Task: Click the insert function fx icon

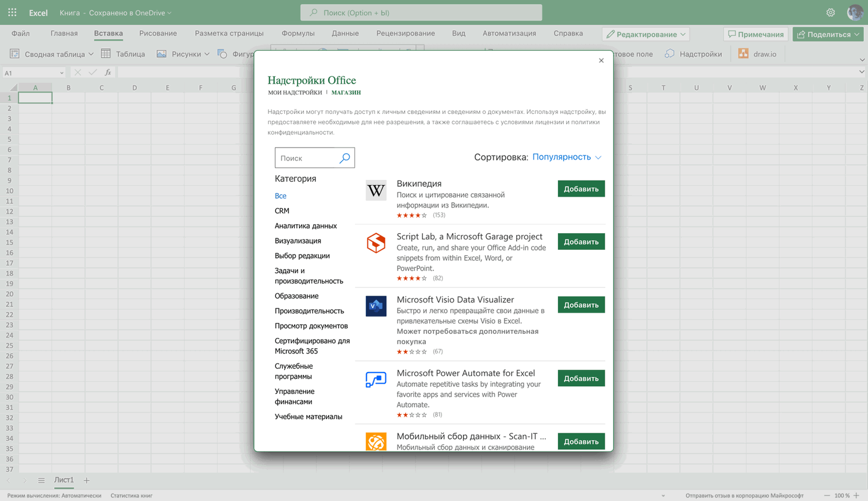Action: (108, 72)
